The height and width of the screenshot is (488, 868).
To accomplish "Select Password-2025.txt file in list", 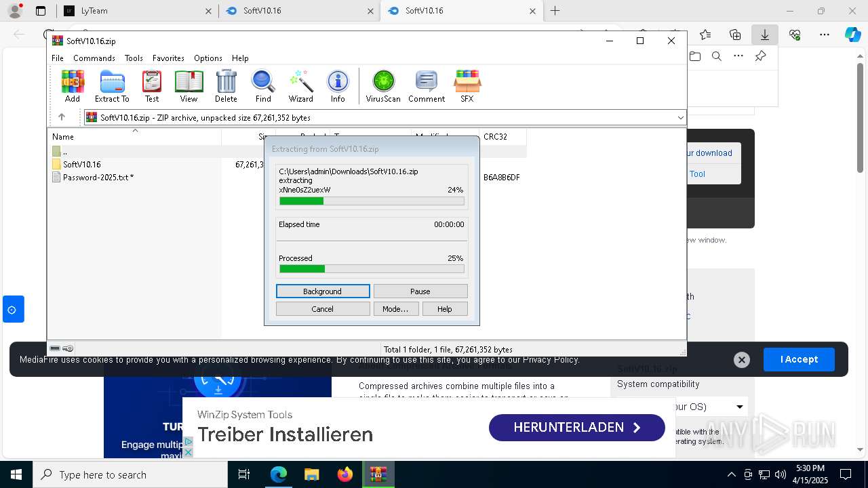I will (x=93, y=178).
